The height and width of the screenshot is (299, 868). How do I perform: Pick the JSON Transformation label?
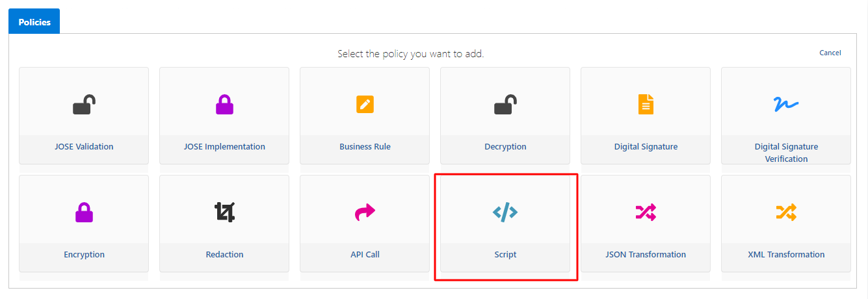click(x=646, y=255)
